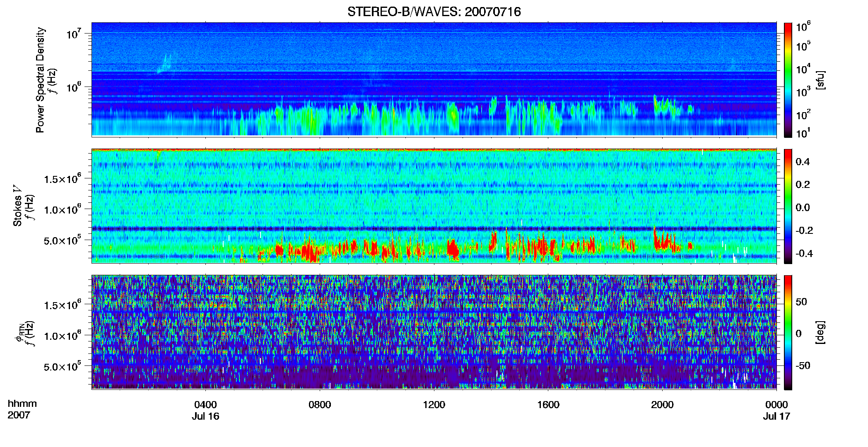
Task: Select the Power Spectral Density axis label
Action: point(40,80)
